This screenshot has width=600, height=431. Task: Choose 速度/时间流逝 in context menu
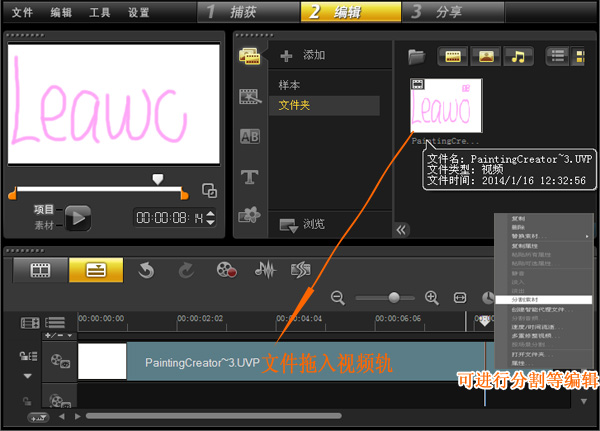pyautogui.click(x=537, y=327)
